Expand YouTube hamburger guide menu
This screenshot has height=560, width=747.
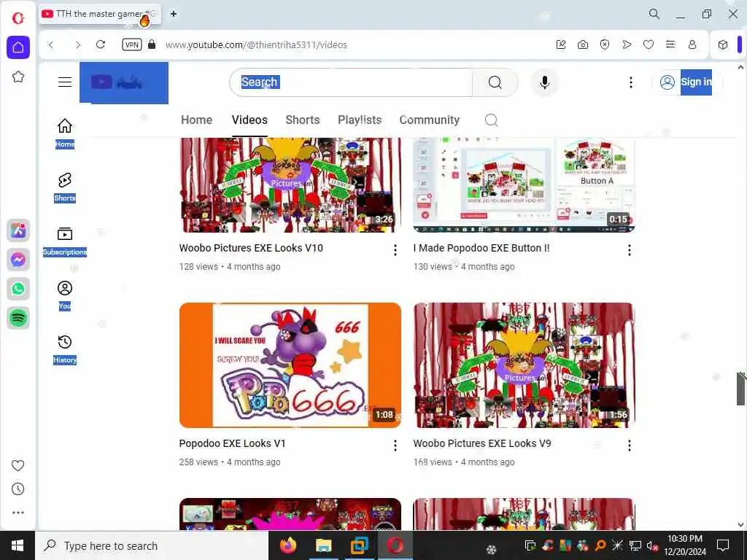click(65, 82)
